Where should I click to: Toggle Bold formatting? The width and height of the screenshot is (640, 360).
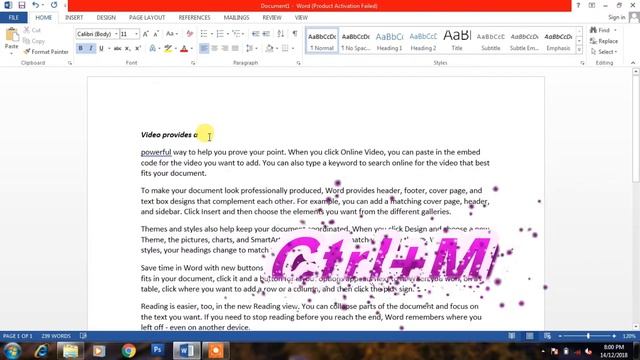(80, 49)
